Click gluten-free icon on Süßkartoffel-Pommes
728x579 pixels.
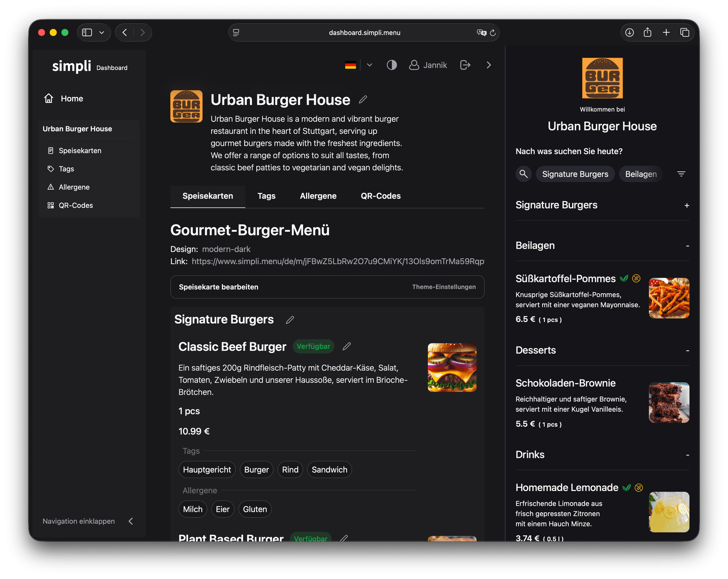point(636,279)
